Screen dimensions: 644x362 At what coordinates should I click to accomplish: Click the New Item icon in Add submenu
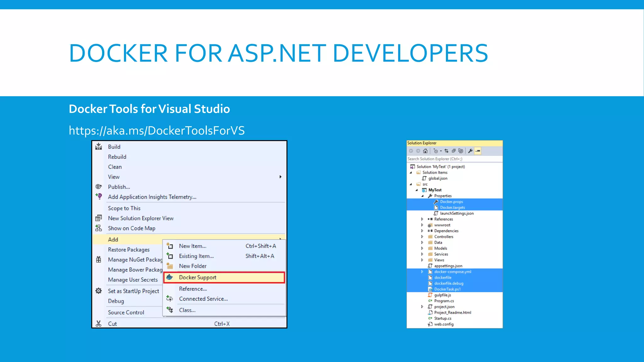[x=169, y=246]
